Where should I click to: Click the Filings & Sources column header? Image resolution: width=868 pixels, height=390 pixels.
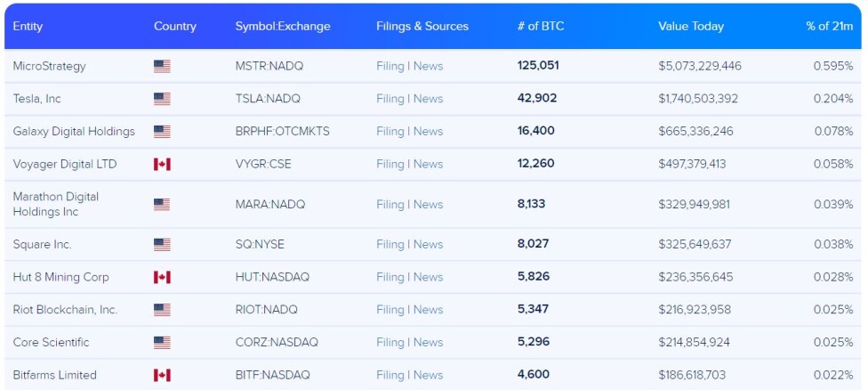(422, 26)
